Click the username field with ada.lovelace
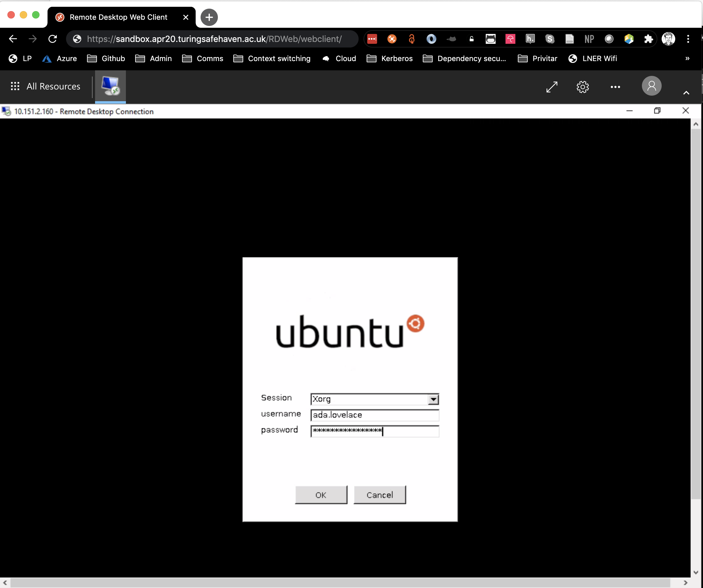The height and width of the screenshot is (588, 703). point(375,415)
